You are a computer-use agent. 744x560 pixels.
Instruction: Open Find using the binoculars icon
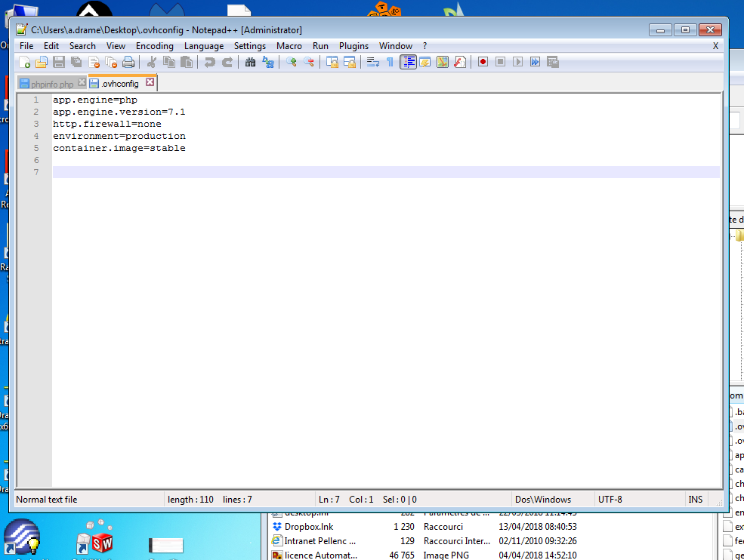click(x=251, y=62)
